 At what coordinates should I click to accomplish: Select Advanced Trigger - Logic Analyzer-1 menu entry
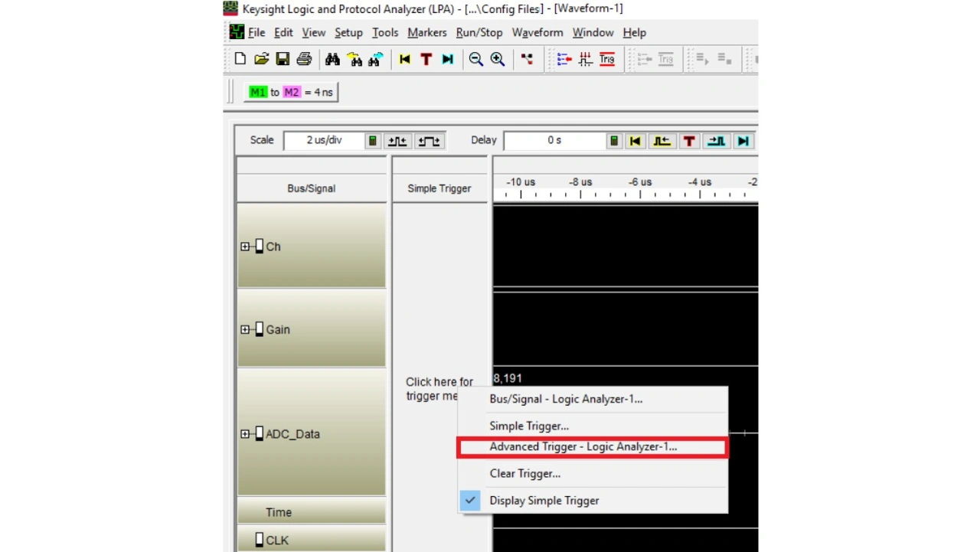[x=583, y=447]
